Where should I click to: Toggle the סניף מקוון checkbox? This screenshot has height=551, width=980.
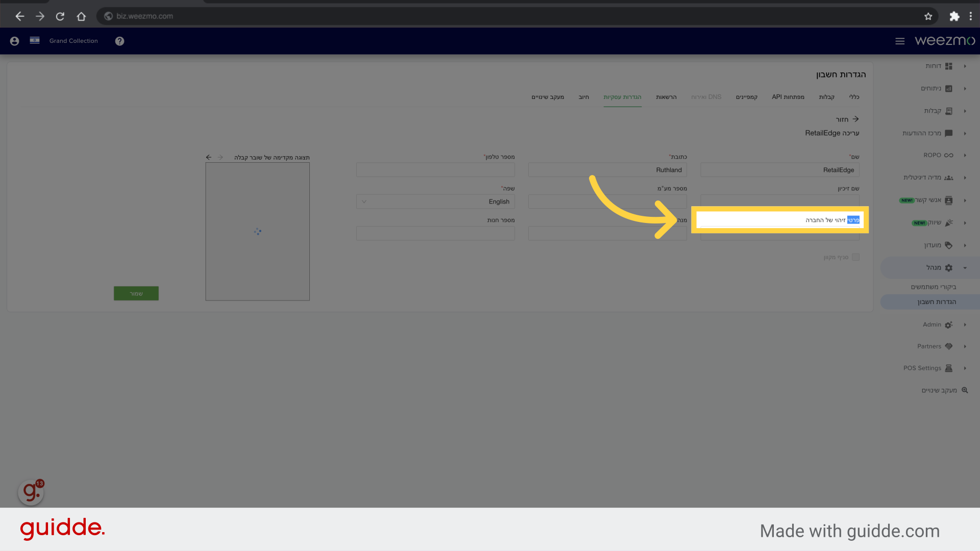855,257
